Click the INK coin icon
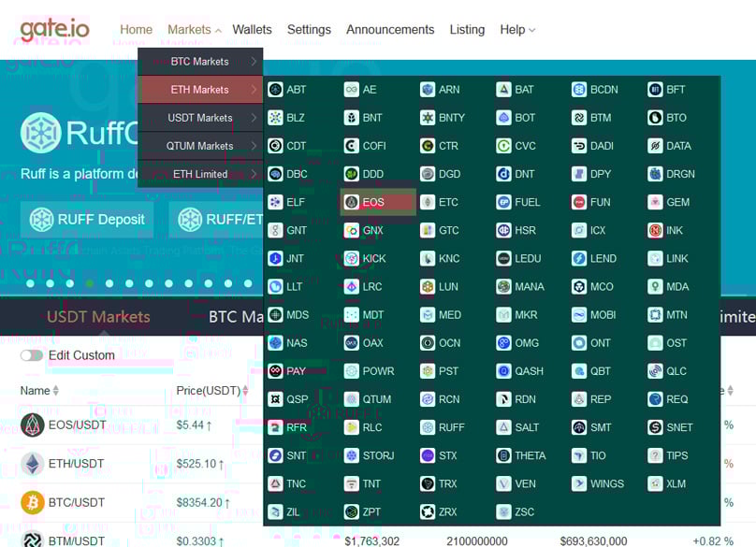This screenshot has width=756, height=547. (x=655, y=230)
